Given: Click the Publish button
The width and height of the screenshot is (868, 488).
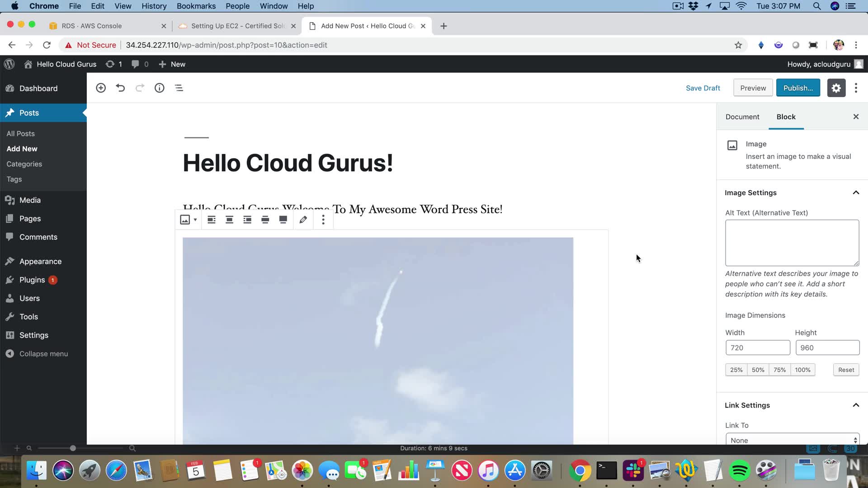Looking at the screenshot, I should [x=798, y=88].
